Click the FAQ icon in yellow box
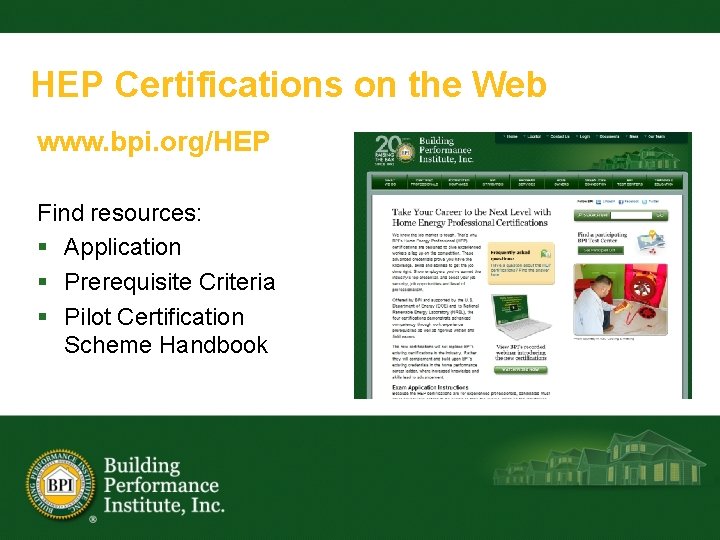The image size is (720, 540). (x=546, y=253)
